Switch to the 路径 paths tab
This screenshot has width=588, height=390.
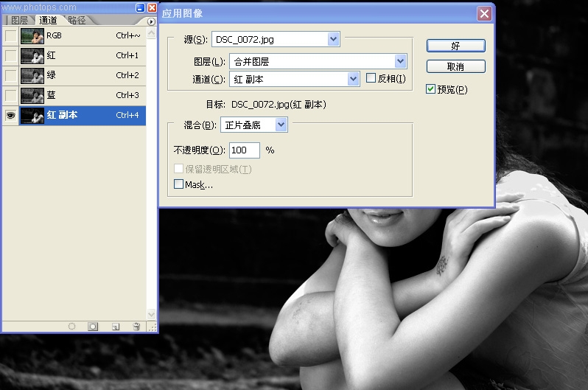pos(77,20)
